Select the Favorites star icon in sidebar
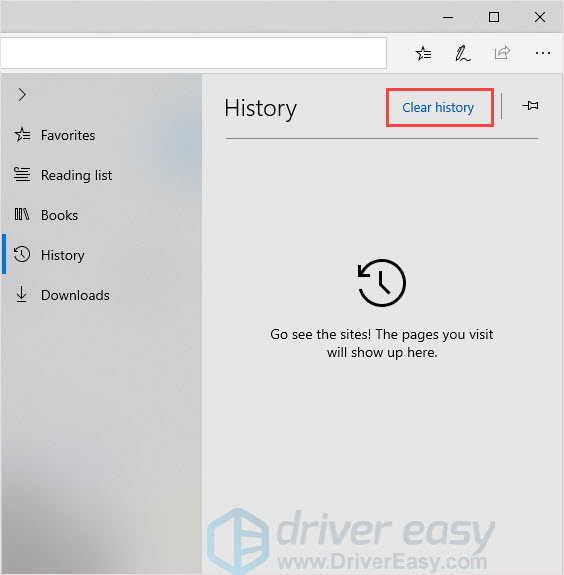 [22, 135]
